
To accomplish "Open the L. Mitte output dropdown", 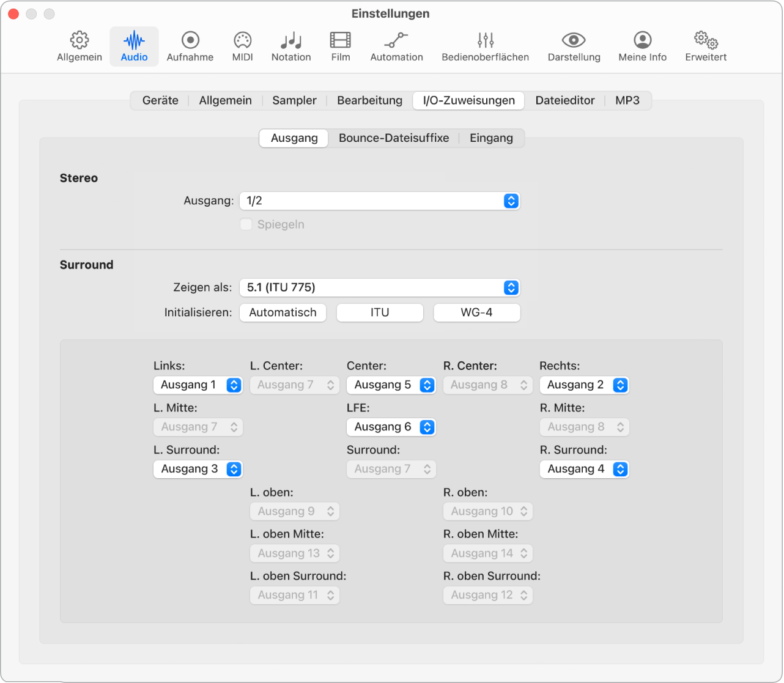I will (x=198, y=427).
